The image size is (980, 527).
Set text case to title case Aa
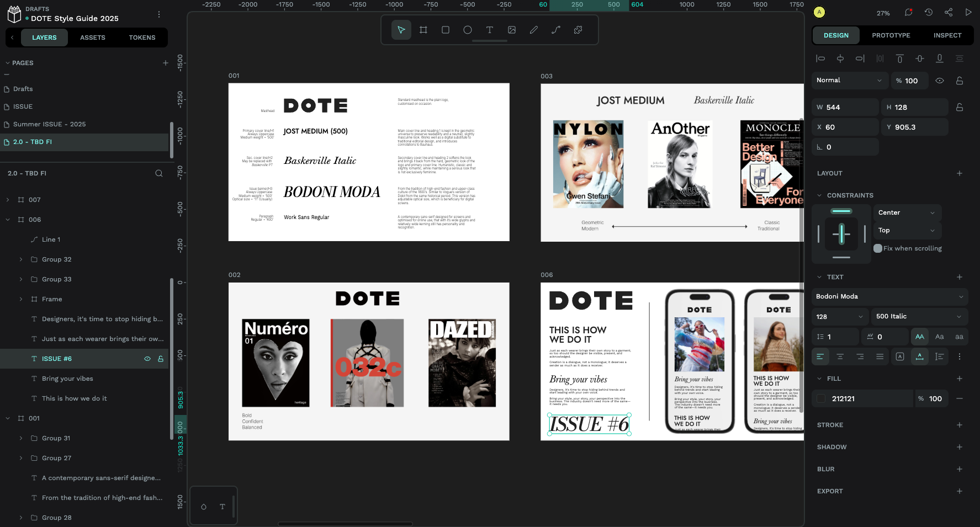940,337
